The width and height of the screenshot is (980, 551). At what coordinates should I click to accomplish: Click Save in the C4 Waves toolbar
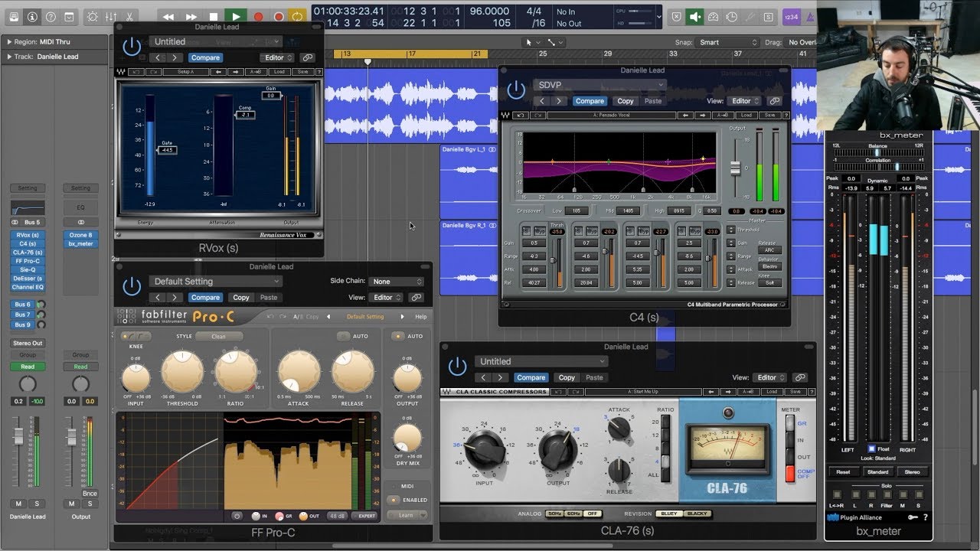click(x=770, y=116)
